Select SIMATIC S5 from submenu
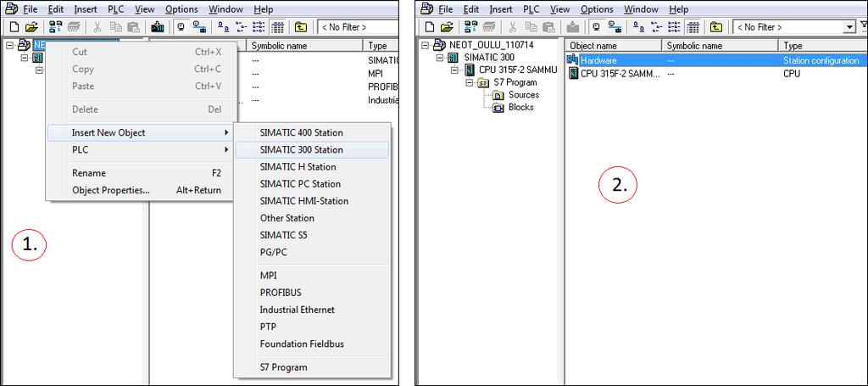Screen dimensions: 868x386 312,235
